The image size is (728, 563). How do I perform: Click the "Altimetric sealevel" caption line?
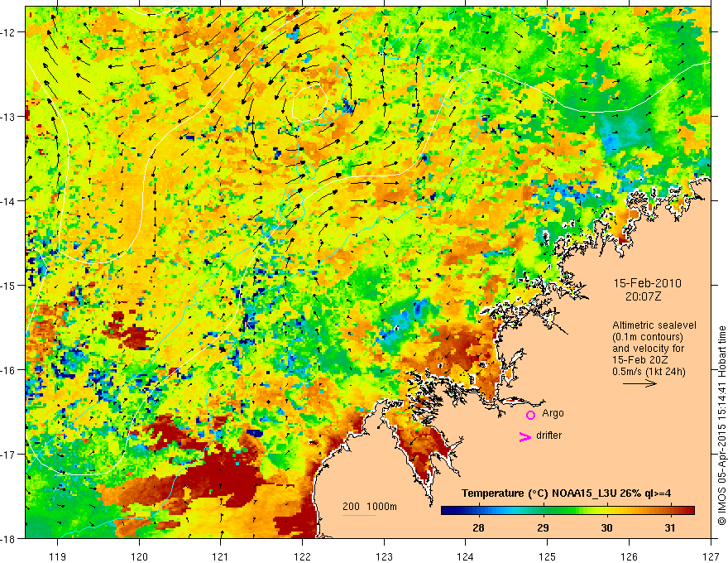coord(654,325)
